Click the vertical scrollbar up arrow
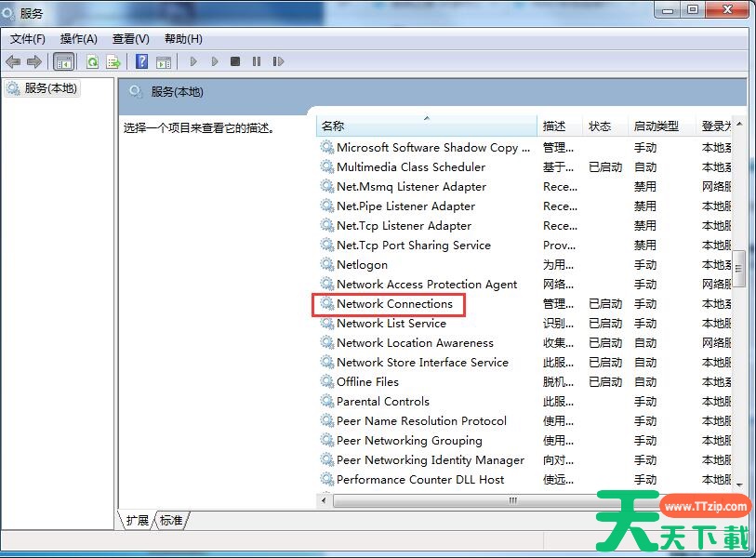 739,124
